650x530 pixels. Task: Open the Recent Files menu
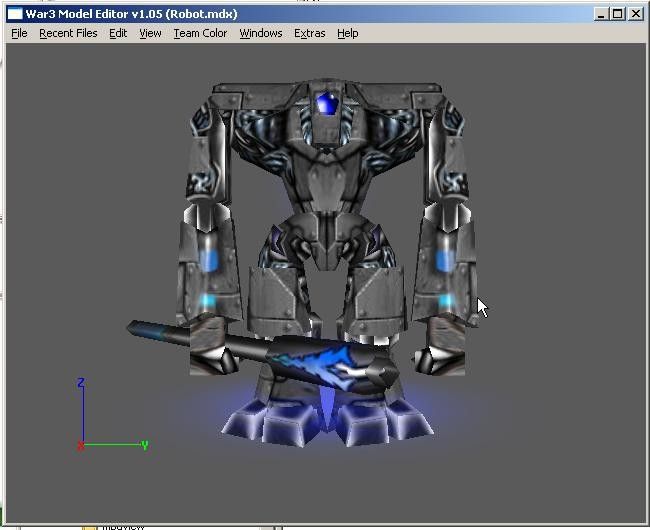tap(68, 33)
